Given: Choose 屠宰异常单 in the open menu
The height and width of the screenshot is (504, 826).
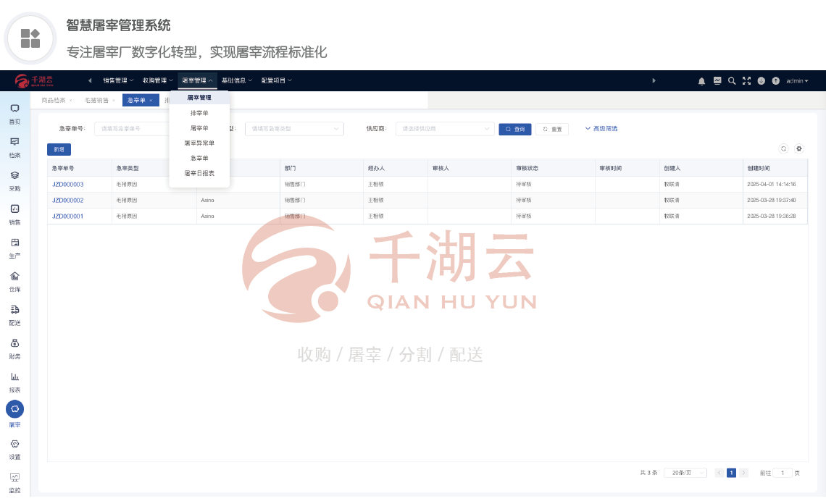Looking at the screenshot, I should click(199, 143).
